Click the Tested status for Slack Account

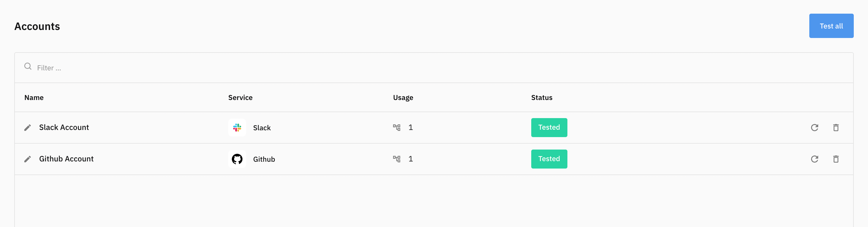[549, 128]
